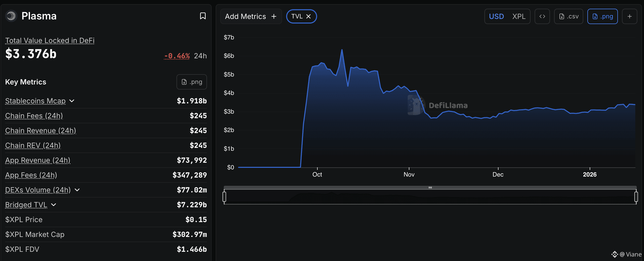
Task: Click the $7b y-axis label
Action: (x=229, y=37)
